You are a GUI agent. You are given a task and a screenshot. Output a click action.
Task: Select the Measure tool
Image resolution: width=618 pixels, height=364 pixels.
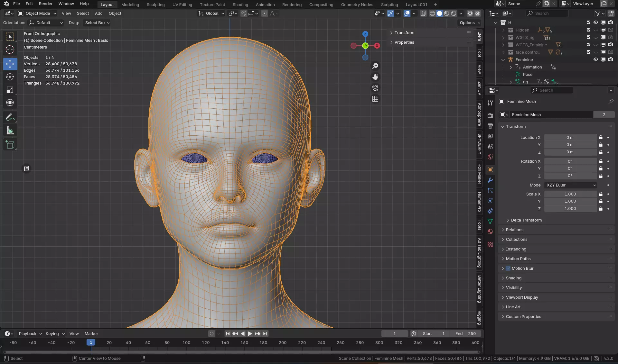pyautogui.click(x=10, y=131)
